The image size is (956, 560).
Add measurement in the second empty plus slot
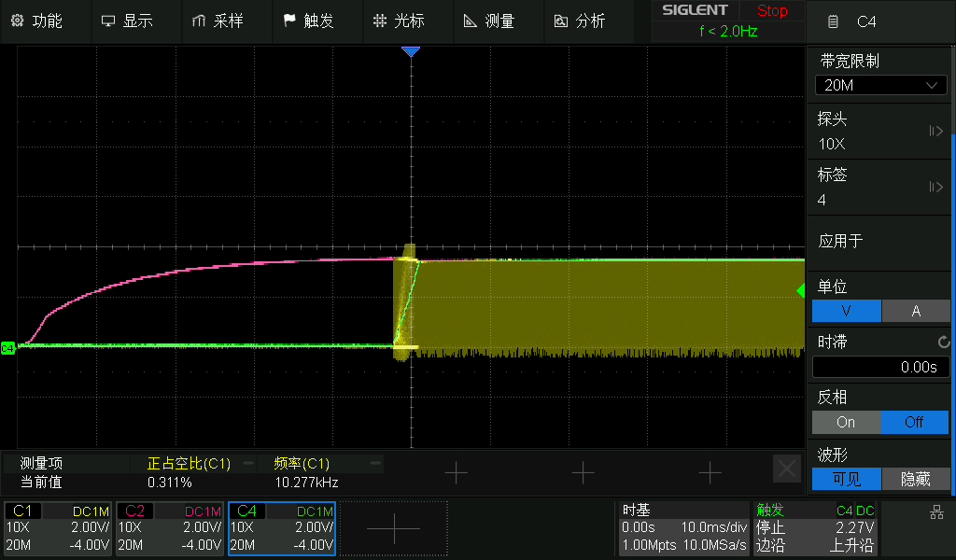[x=583, y=472]
